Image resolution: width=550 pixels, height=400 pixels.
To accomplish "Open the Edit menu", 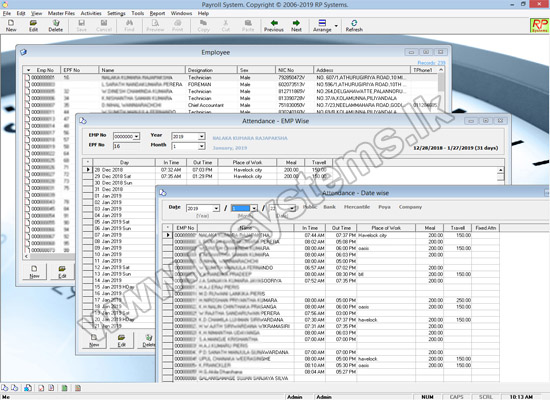I will coord(21,13).
